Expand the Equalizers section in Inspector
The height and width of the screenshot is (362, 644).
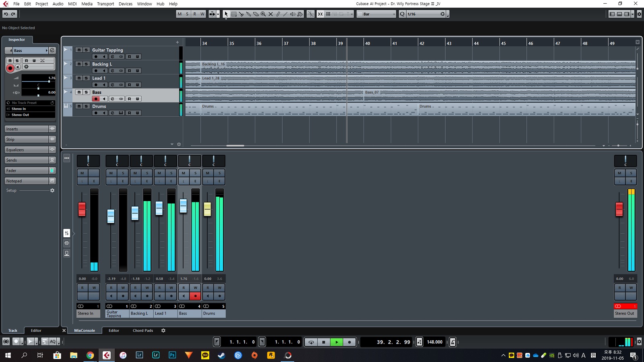tap(27, 150)
